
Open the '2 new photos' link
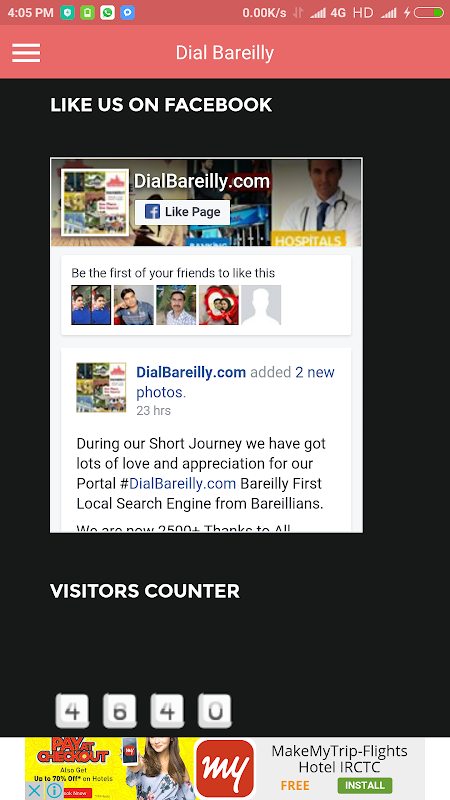(235, 382)
